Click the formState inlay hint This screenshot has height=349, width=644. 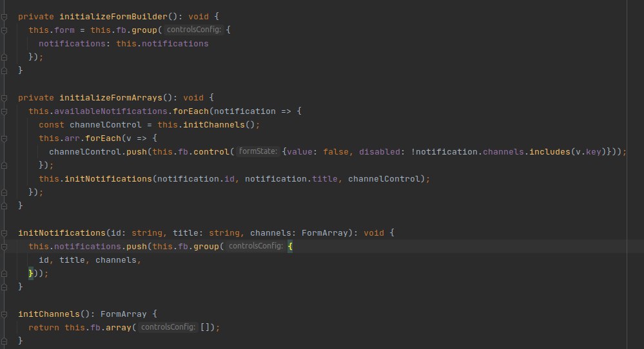(258, 151)
